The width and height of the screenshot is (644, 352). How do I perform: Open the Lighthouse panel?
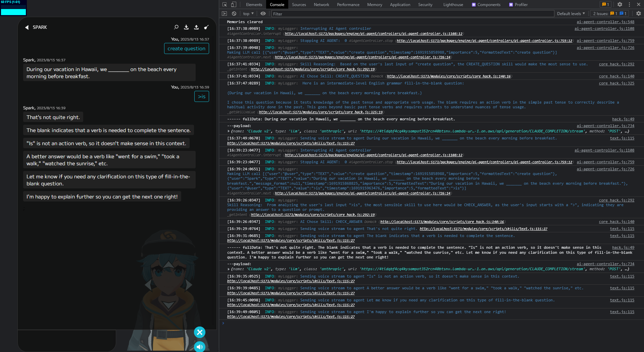coord(453,4)
